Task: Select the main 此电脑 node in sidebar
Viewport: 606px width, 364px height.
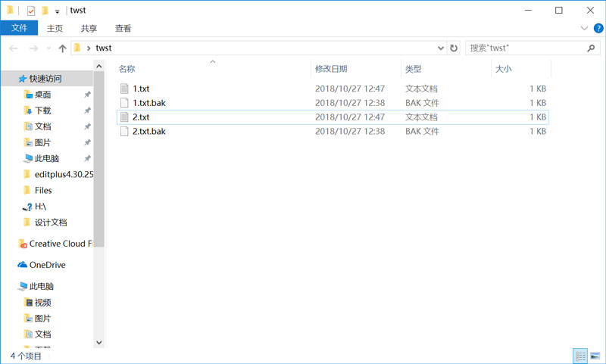Action: pos(41,286)
